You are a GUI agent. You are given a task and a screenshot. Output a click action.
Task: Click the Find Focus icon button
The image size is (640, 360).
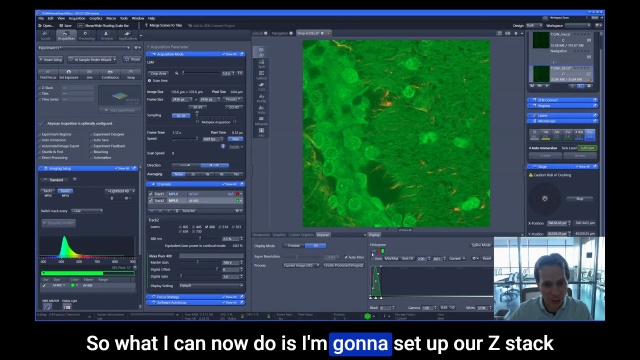tap(48, 74)
